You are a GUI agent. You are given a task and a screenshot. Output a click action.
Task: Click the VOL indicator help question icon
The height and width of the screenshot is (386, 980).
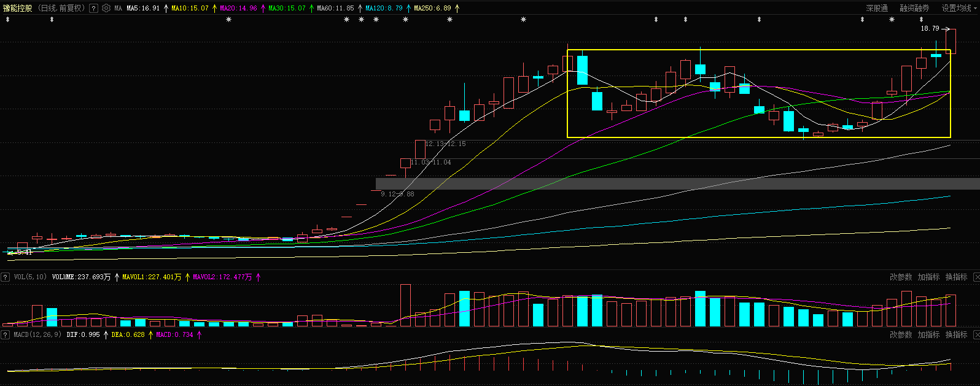click(x=5, y=277)
